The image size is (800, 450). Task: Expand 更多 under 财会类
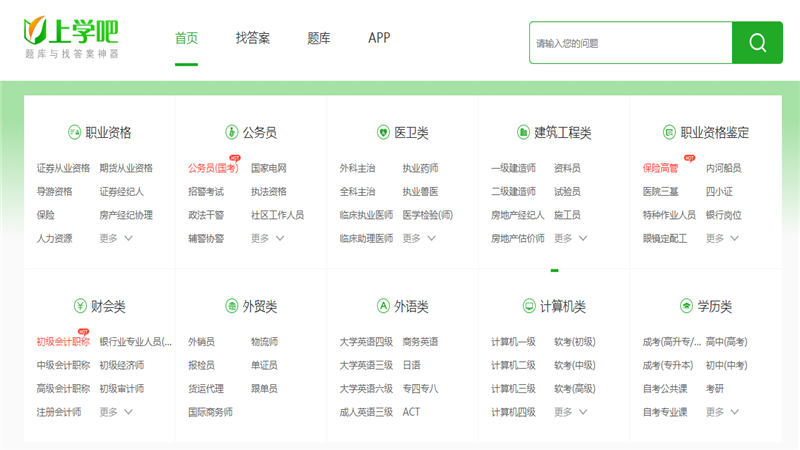pyautogui.click(x=116, y=412)
